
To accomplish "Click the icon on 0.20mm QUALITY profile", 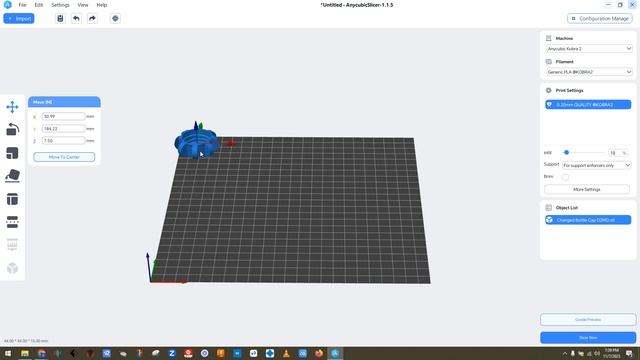I will tap(549, 104).
